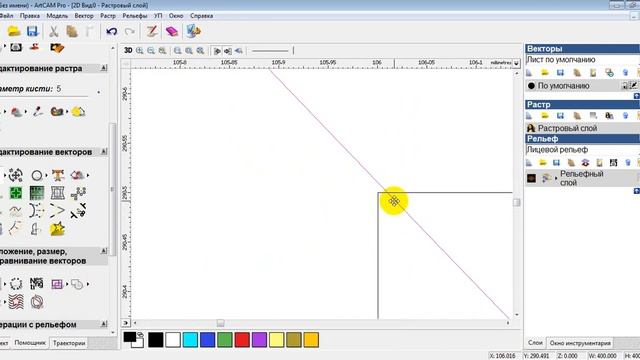
Task: Click the yellow star vector tool
Action: click(x=57, y=229)
